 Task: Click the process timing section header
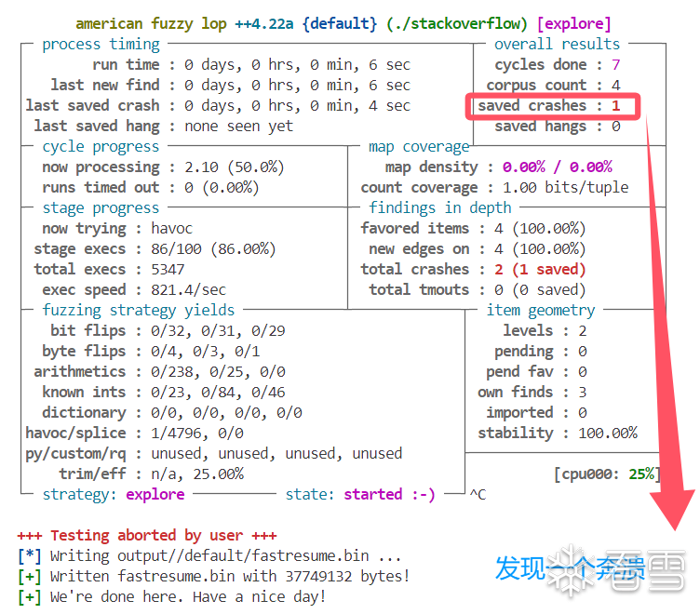[x=101, y=44]
